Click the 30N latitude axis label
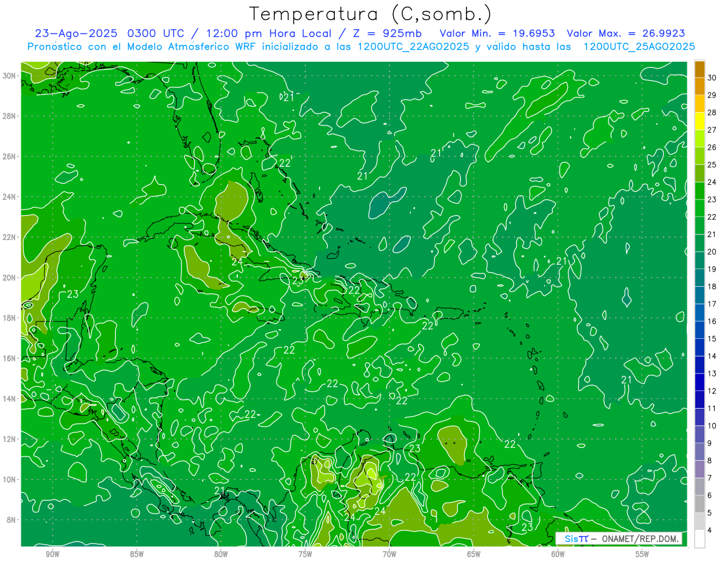 click(x=8, y=76)
